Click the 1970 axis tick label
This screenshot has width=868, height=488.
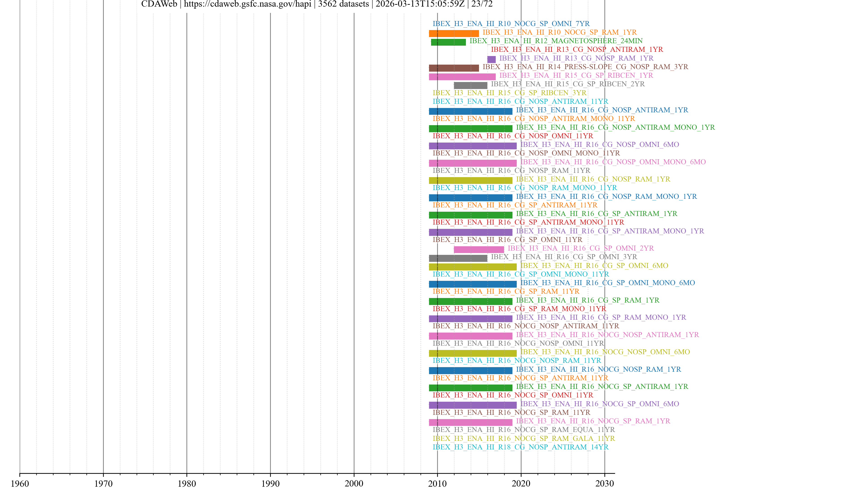pos(103,484)
